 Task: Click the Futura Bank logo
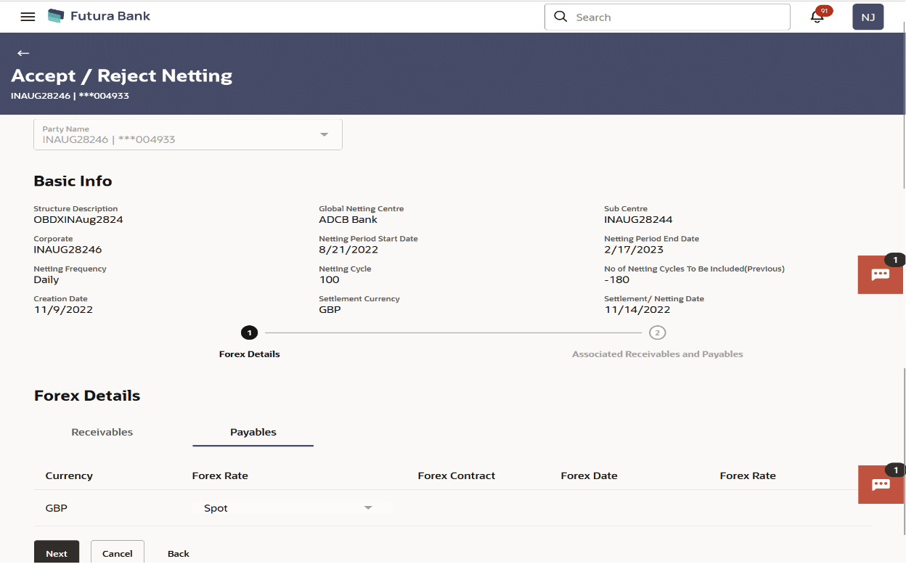99,16
